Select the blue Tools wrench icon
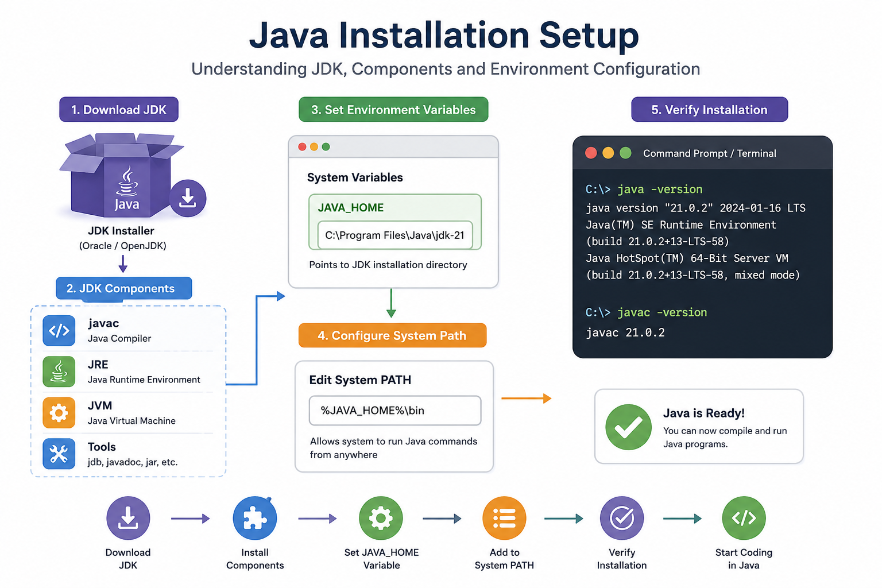 pos(59,454)
